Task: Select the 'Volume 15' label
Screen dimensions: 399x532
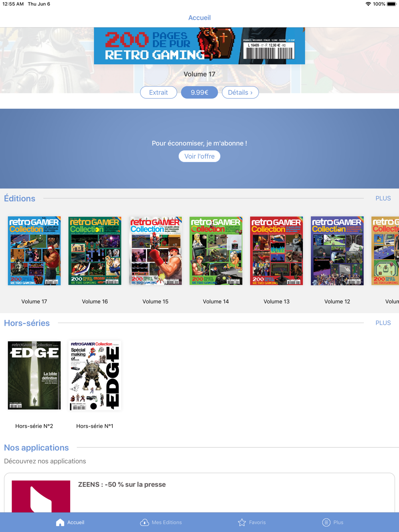Action: click(156, 301)
